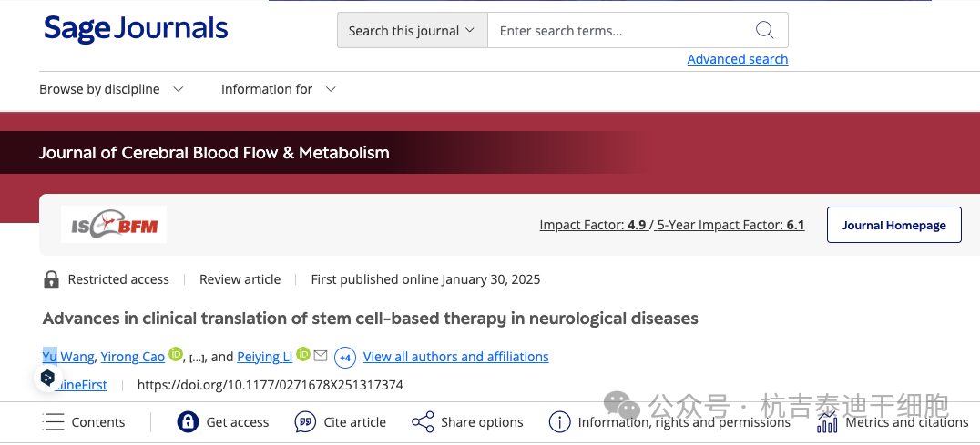Viewport: 980px width, 445px height.
Task: Click 'View all authors and affiliations' link
Action: pyautogui.click(x=455, y=357)
